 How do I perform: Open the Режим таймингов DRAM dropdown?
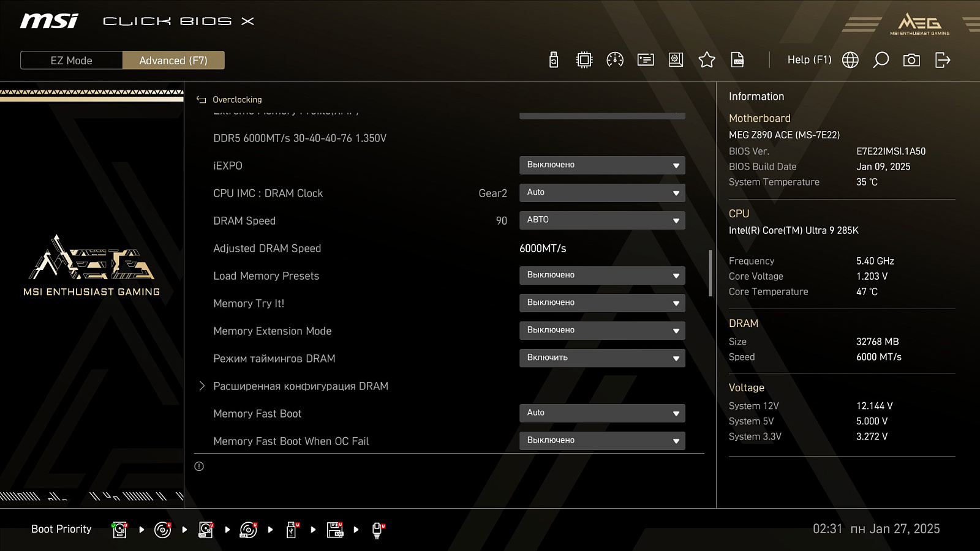[602, 358]
